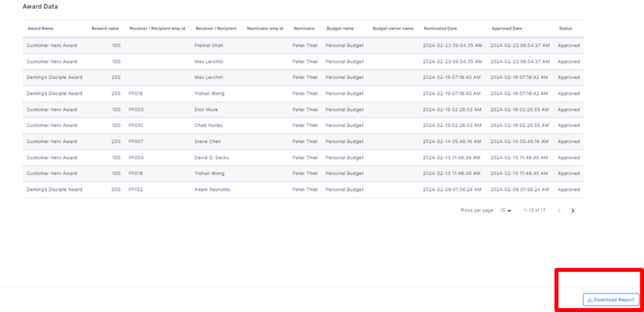
Task: Click employee id PP003
Action: point(136,110)
